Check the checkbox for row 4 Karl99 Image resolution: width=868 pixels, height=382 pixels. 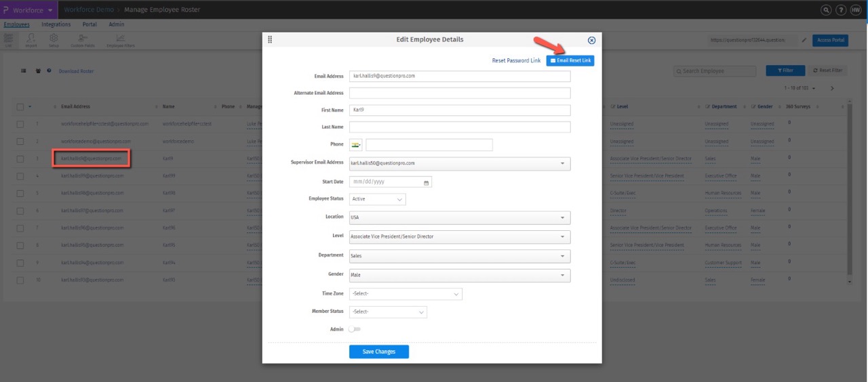(20, 176)
